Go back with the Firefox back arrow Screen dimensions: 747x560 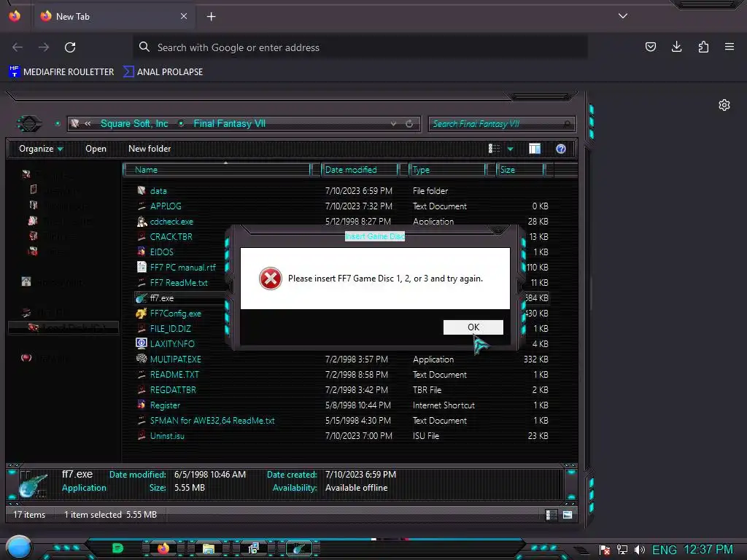pos(18,47)
